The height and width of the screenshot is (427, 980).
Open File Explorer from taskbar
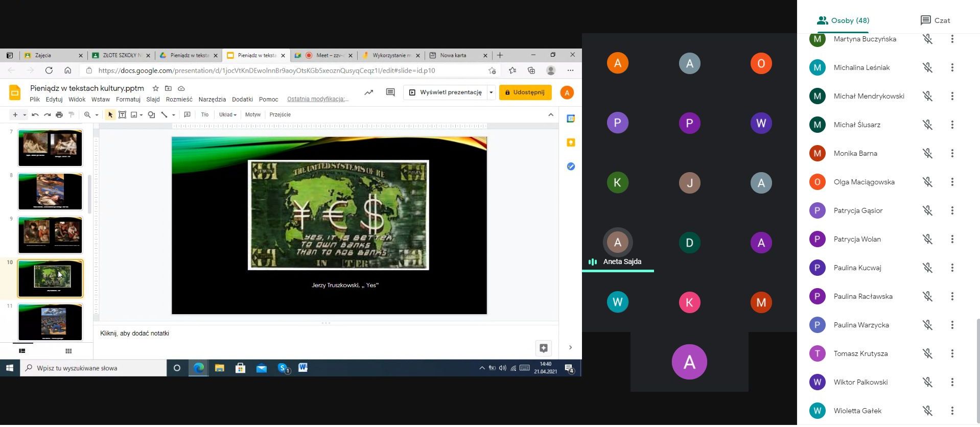(x=220, y=368)
